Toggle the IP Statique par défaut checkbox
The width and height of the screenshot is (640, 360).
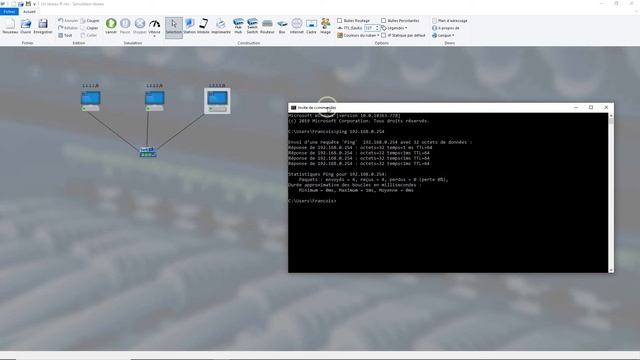coord(384,36)
